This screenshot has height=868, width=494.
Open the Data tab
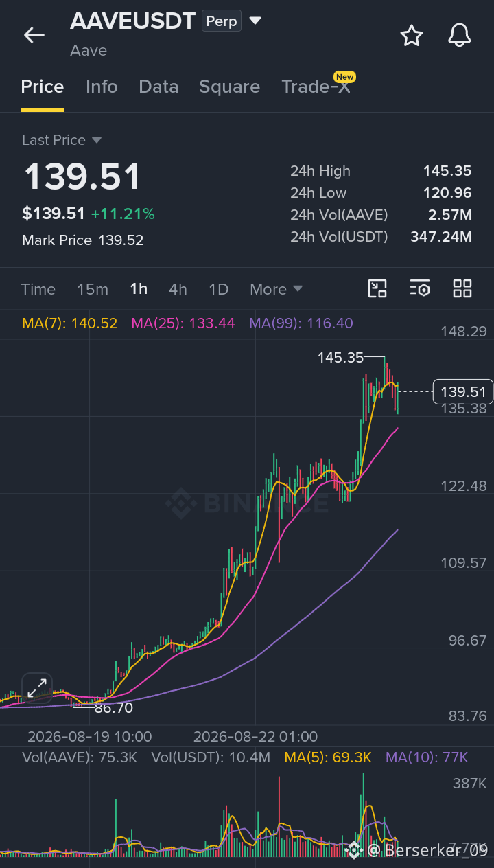point(158,87)
